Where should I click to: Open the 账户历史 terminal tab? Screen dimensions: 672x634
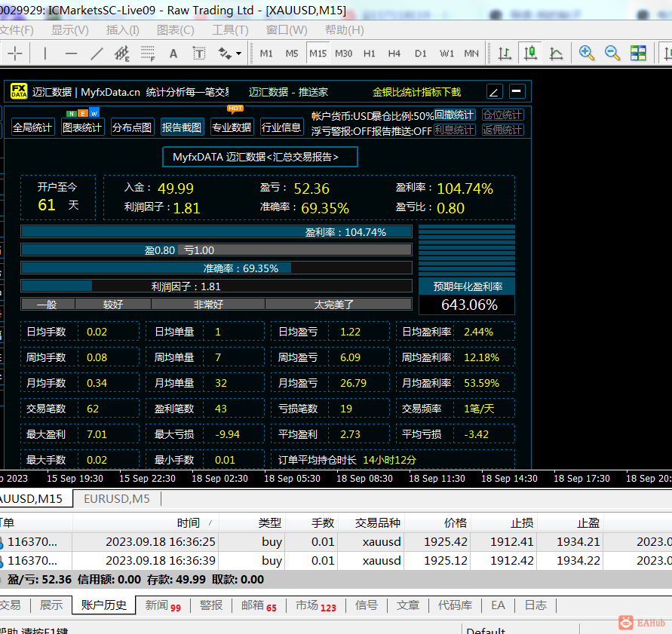(x=104, y=605)
